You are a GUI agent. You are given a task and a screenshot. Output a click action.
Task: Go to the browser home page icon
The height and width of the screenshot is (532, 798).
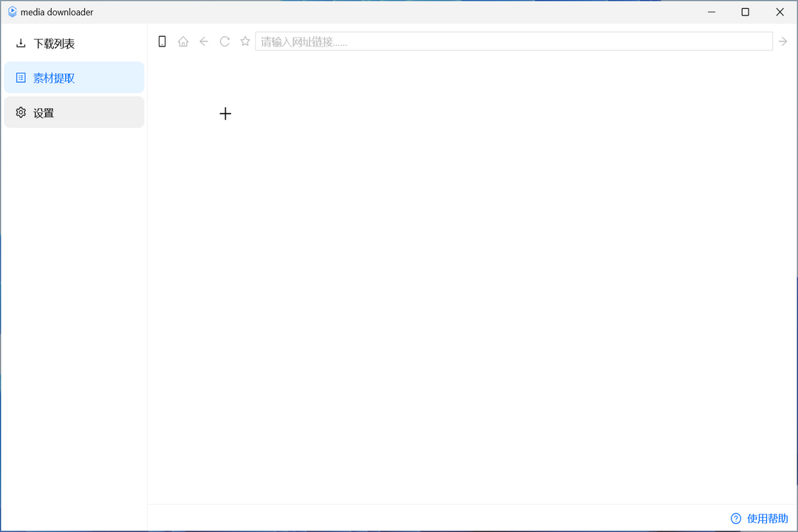pos(183,41)
